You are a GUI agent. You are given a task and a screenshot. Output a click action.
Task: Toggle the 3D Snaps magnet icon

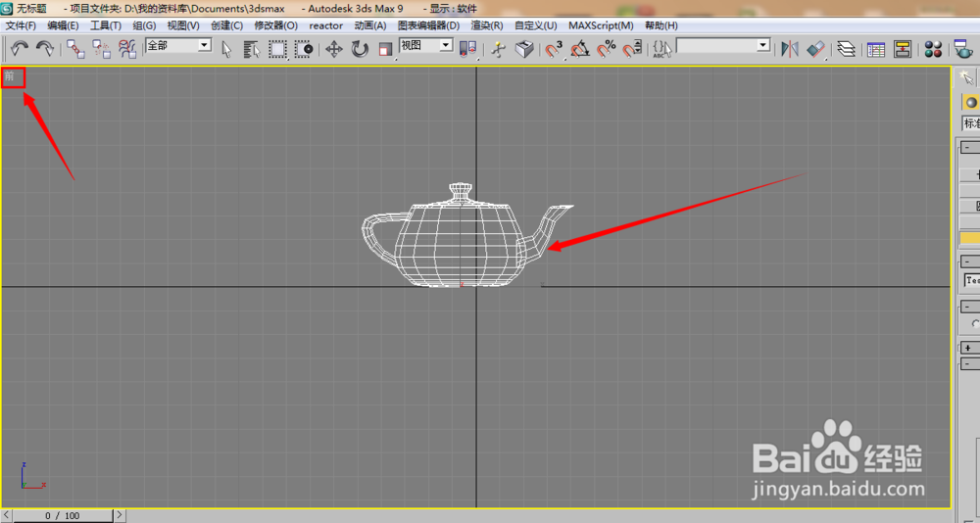point(554,49)
